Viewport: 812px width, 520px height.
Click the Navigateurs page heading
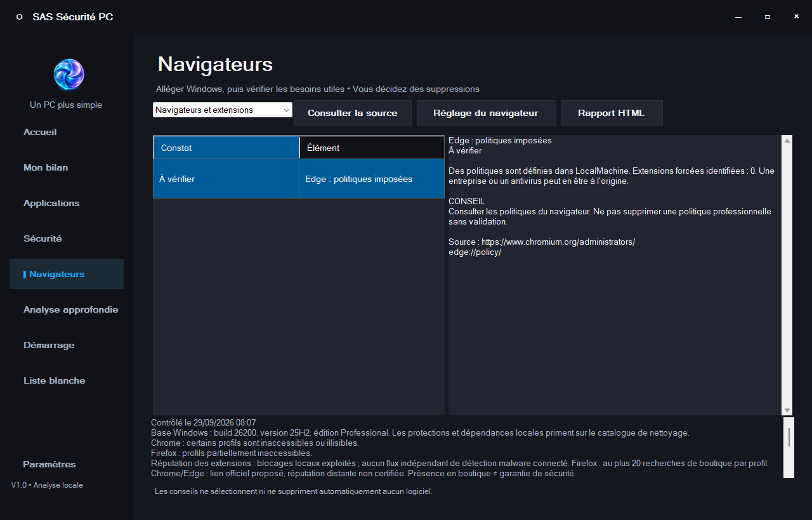click(215, 64)
